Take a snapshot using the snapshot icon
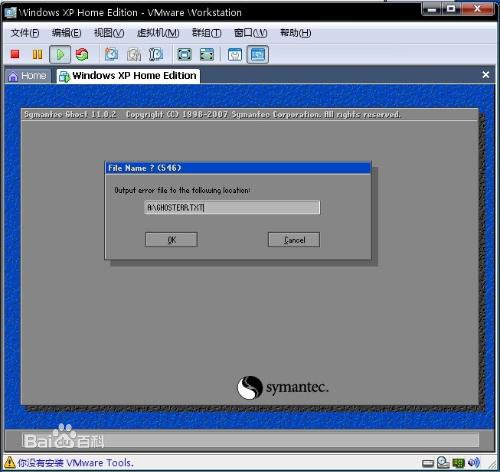The width and height of the screenshot is (500, 472). coord(111,54)
